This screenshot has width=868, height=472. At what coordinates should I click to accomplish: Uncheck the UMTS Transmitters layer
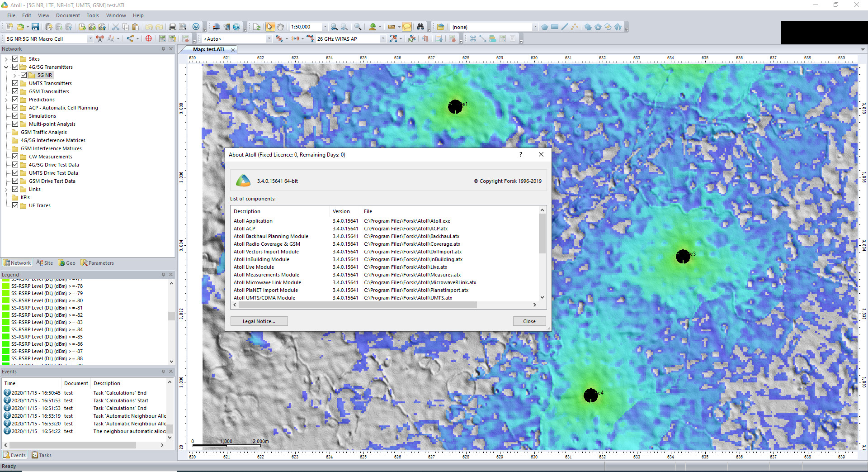(15, 83)
